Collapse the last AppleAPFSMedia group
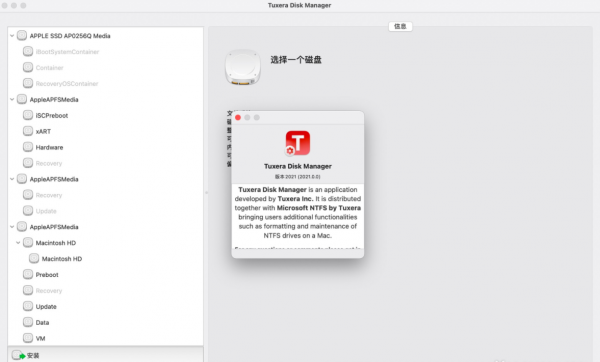The height and width of the screenshot is (362, 600). point(12,227)
